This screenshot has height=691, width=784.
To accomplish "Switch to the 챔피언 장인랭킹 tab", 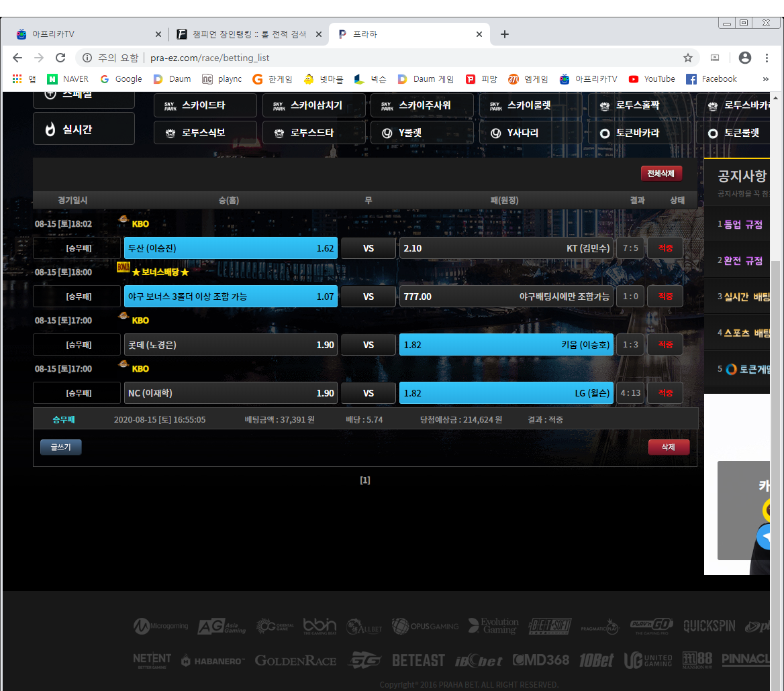I will click(x=242, y=34).
